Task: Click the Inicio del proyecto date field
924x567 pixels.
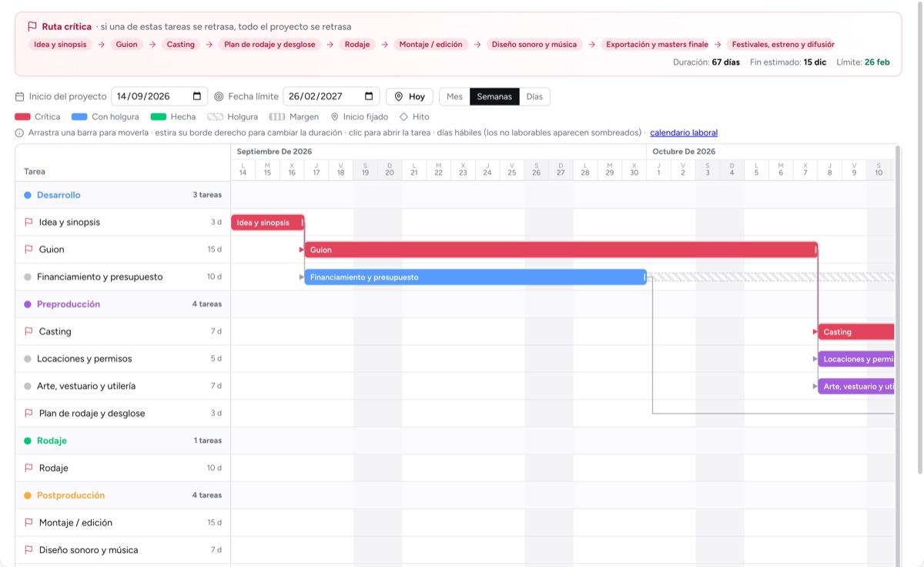Action: pyautogui.click(x=159, y=96)
